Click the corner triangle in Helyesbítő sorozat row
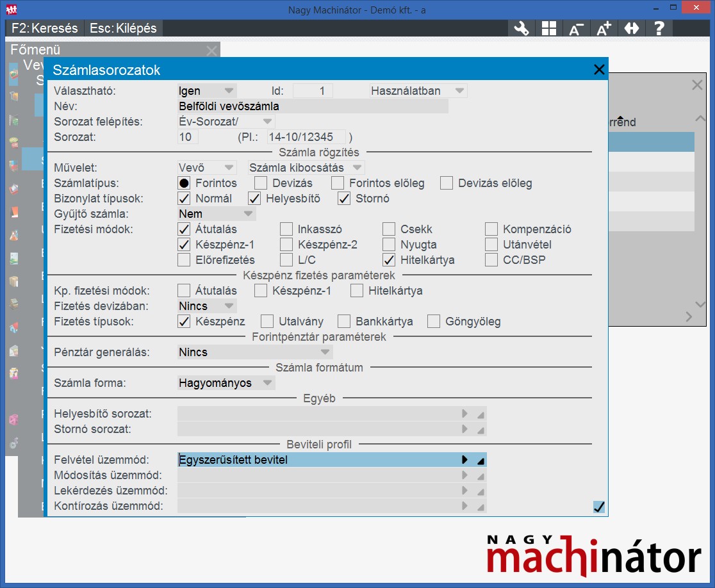 click(x=481, y=415)
